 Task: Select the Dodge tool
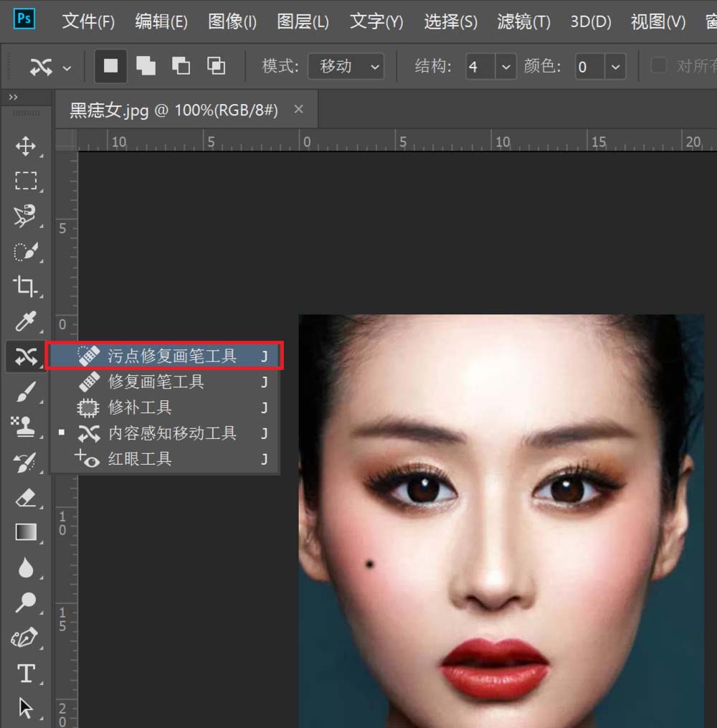pos(26,602)
